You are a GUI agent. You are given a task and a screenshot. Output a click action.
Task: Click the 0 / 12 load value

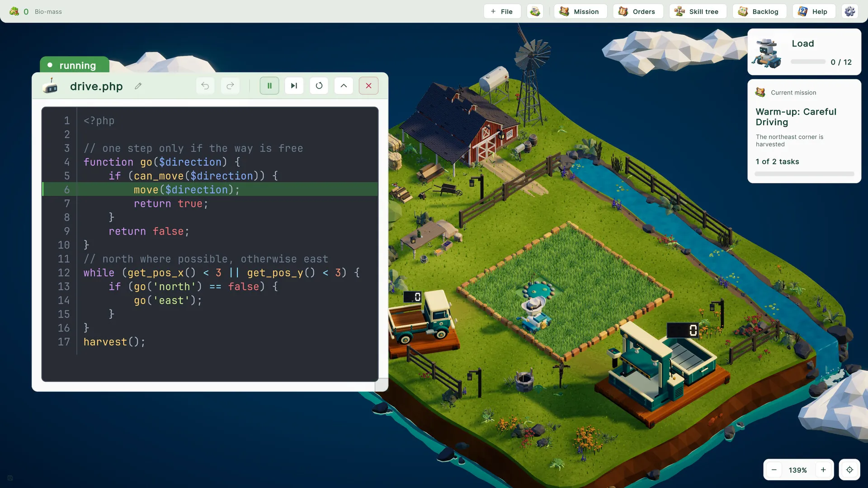(841, 62)
